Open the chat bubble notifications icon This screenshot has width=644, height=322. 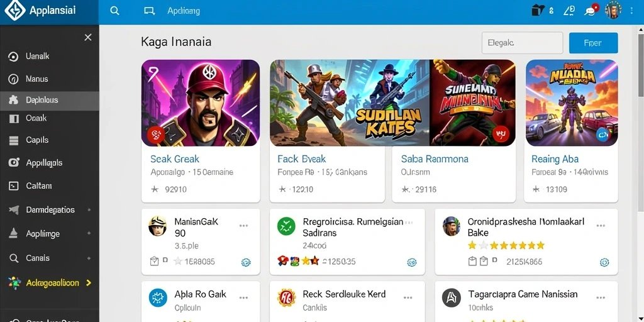coord(591,10)
